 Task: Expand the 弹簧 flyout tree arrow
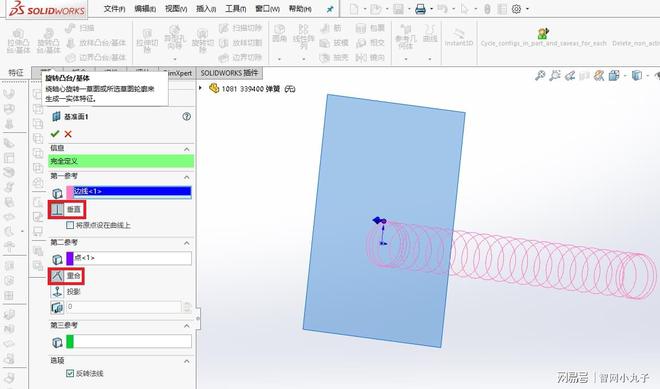[201, 88]
